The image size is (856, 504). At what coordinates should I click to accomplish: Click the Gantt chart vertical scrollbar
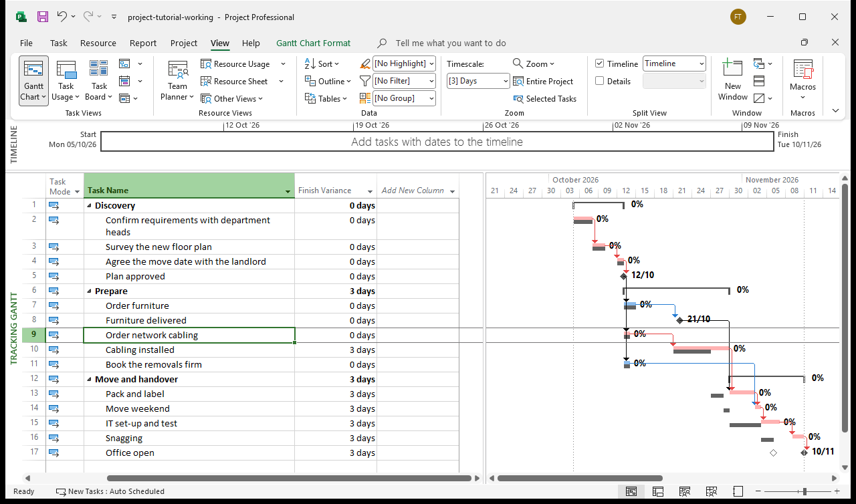845,307
